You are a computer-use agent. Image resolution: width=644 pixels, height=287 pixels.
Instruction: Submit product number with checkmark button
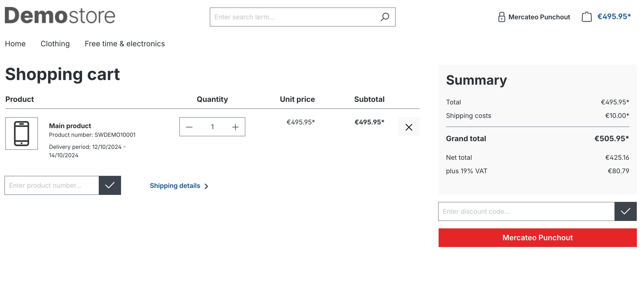tap(110, 185)
